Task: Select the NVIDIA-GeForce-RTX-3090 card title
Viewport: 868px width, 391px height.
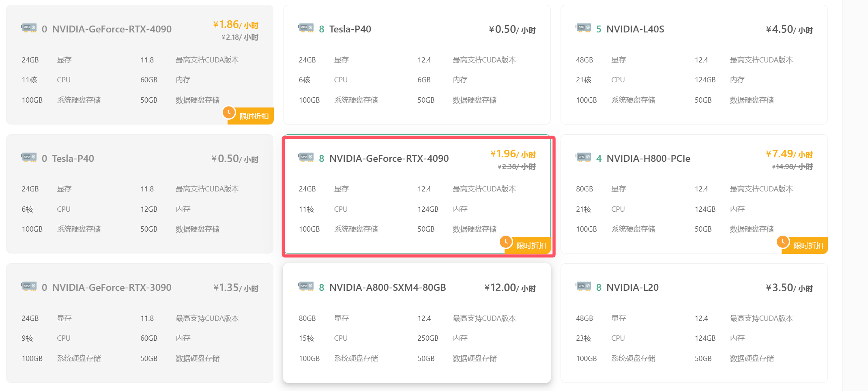Action: (112, 288)
